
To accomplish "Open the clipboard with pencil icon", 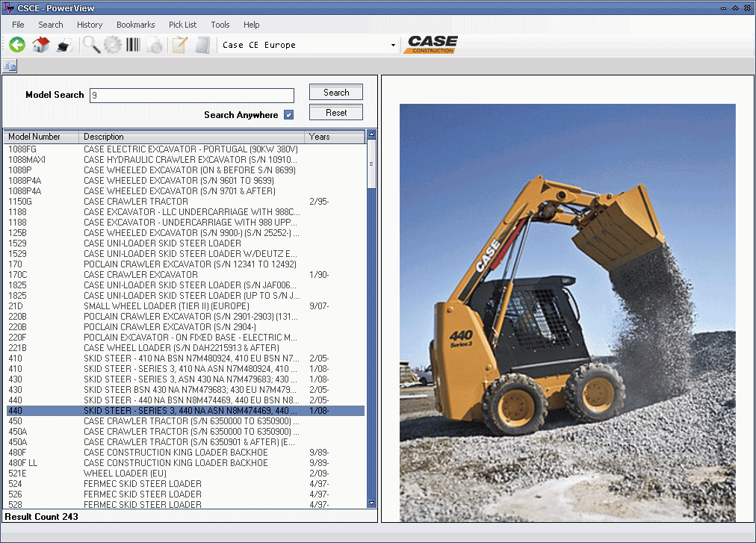I will click(180, 45).
